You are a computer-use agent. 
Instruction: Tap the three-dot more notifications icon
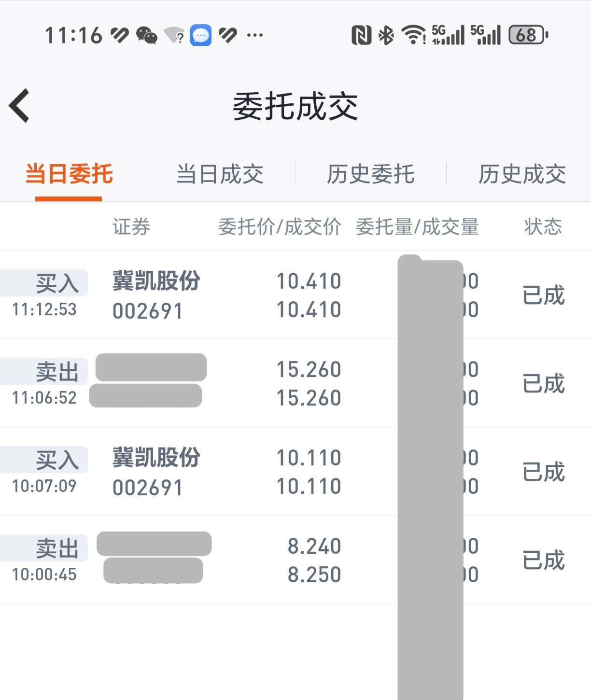click(254, 35)
